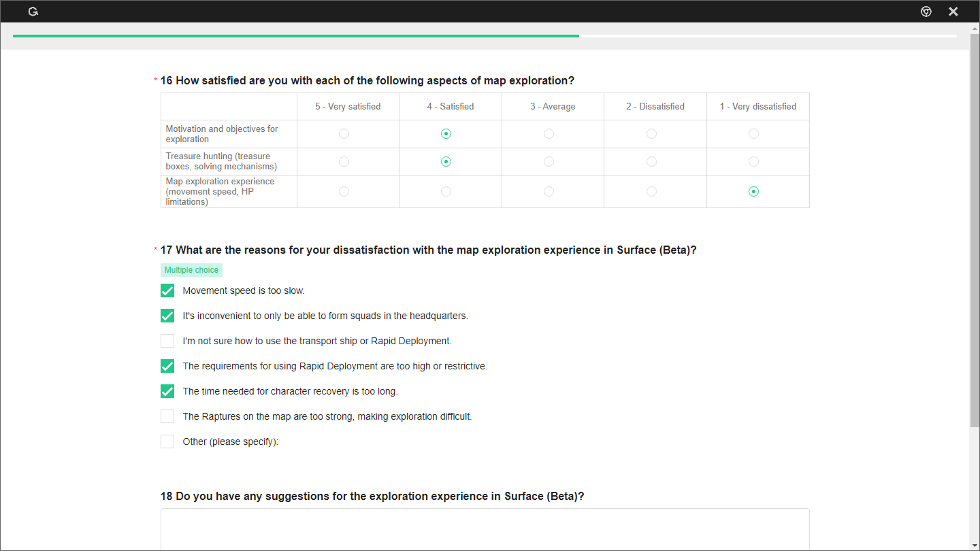The width and height of the screenshot is (980, 551).
Task: Mark Treasure hunting as 2 - Dissatisfied
Action: tap(651, 162)
